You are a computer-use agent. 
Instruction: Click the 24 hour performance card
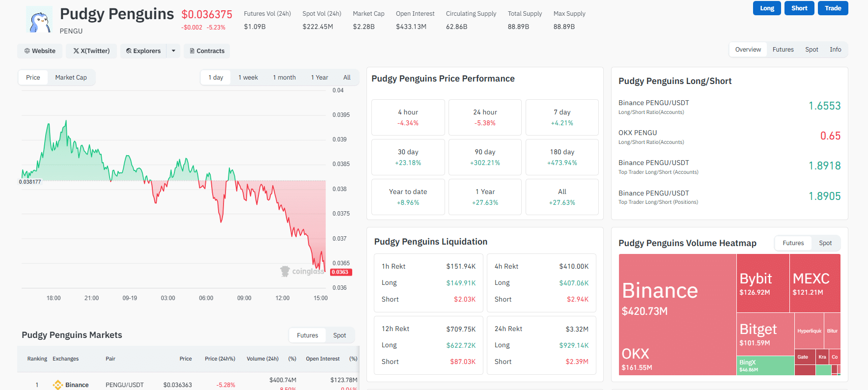click(485, 117)
